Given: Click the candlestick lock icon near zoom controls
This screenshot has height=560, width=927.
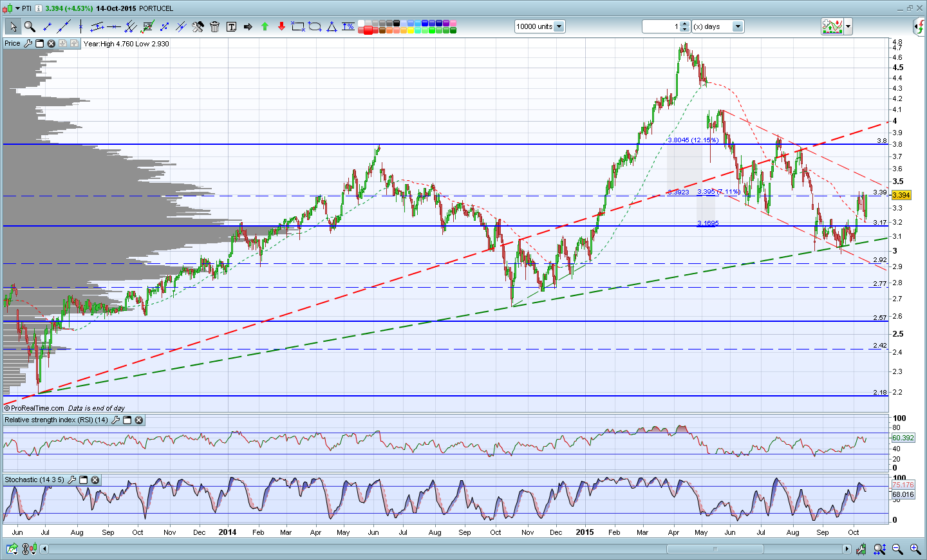Looking at the screenshot, I should point(862,549).
